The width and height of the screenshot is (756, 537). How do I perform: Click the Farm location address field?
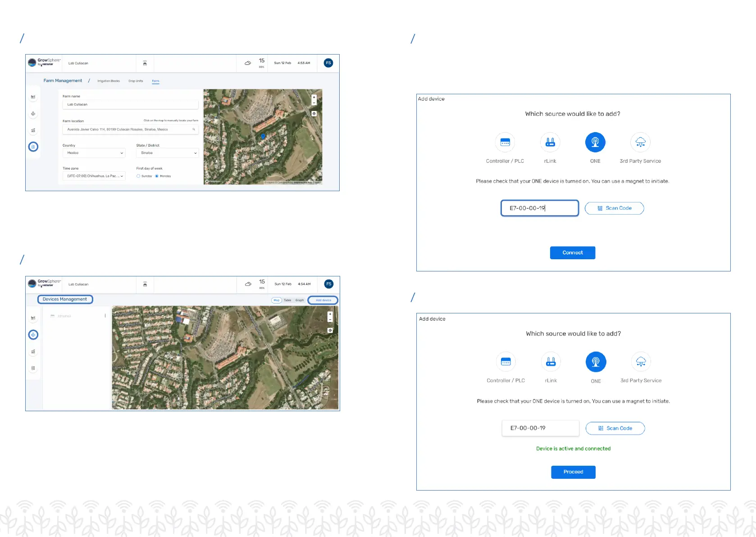click(x=131, y=129)
